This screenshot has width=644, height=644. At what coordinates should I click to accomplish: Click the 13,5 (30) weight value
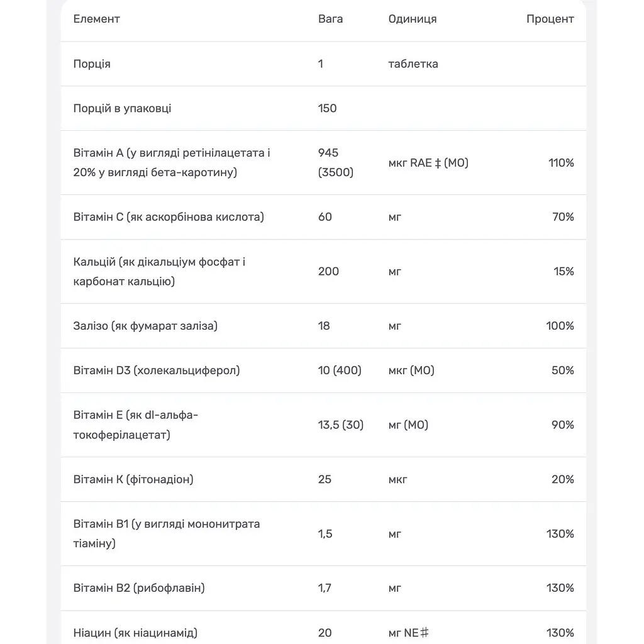point(341,425)
